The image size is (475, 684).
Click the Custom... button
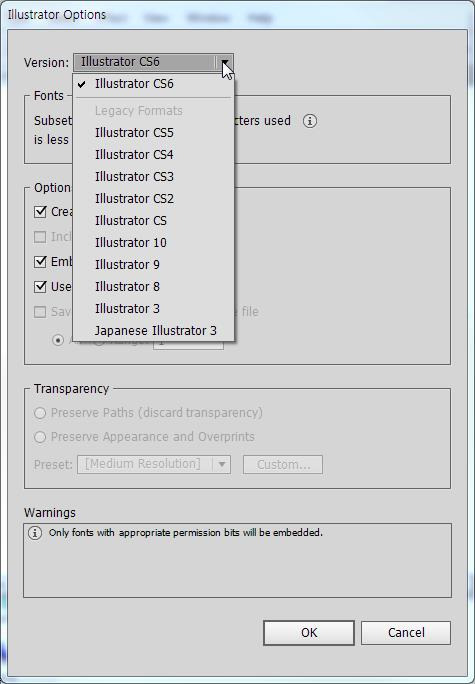pos(283,465)
